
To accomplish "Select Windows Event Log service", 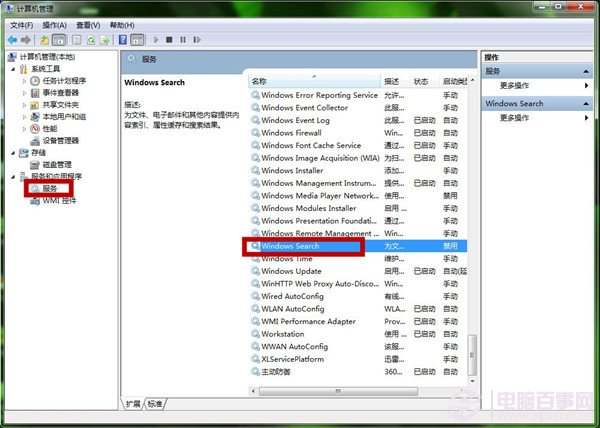I will (x=359, y=120).
